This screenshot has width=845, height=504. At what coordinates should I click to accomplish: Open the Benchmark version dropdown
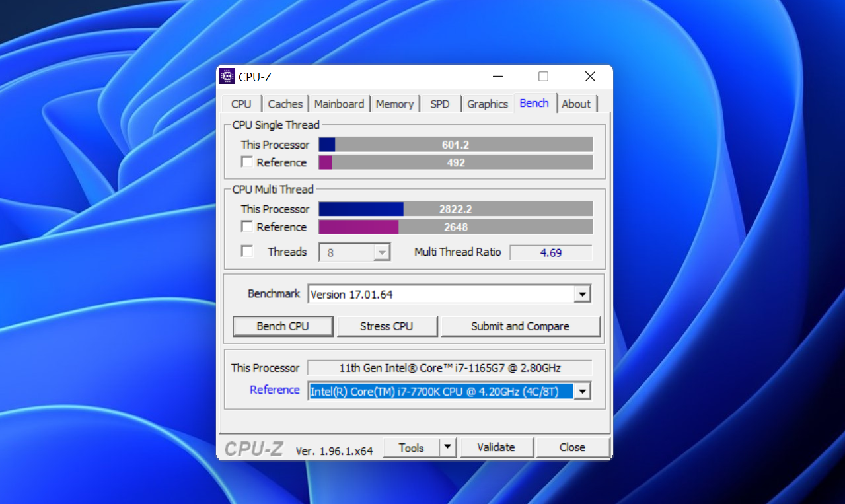[x=581, y=294]
